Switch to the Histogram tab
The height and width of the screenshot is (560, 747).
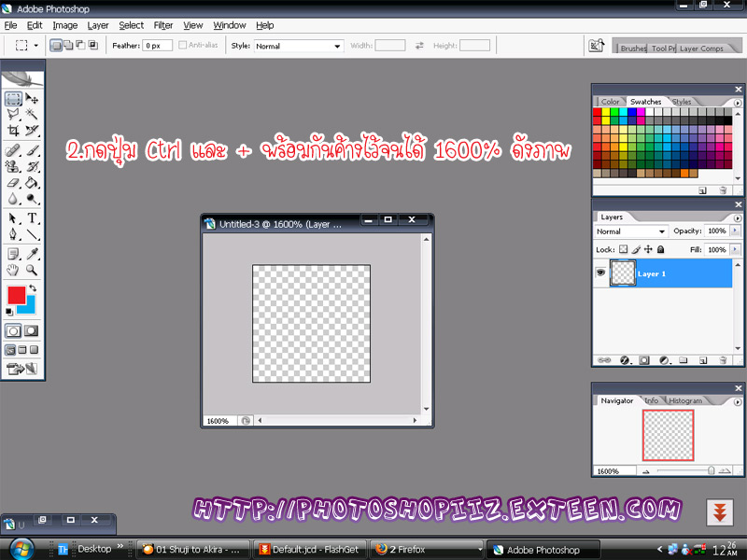(685, 400)
